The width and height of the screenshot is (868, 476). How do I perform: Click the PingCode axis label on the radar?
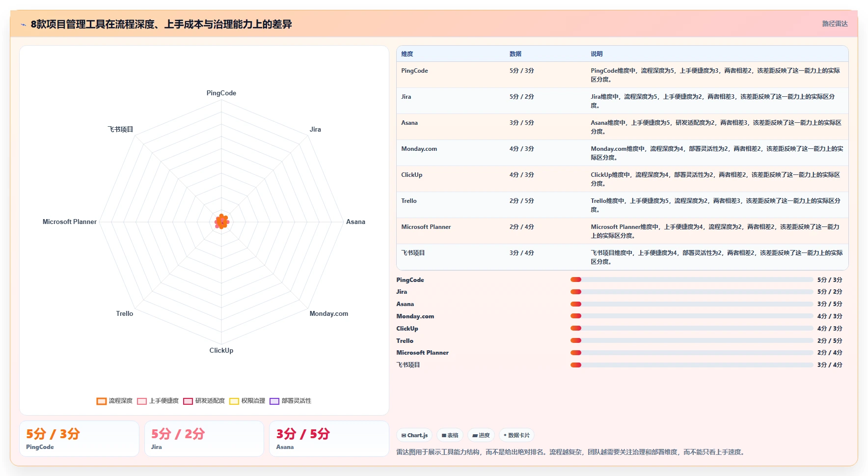click(x=221, y=93)
